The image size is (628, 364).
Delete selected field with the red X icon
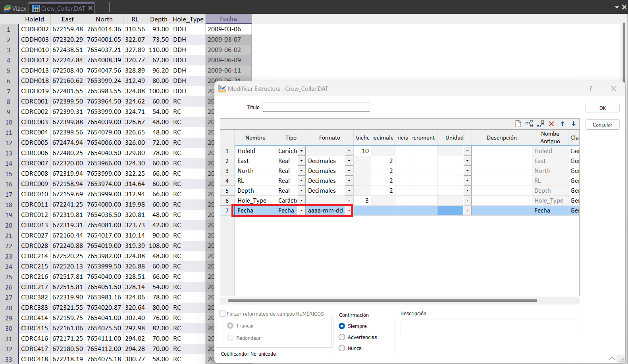(x=551, y=124)
